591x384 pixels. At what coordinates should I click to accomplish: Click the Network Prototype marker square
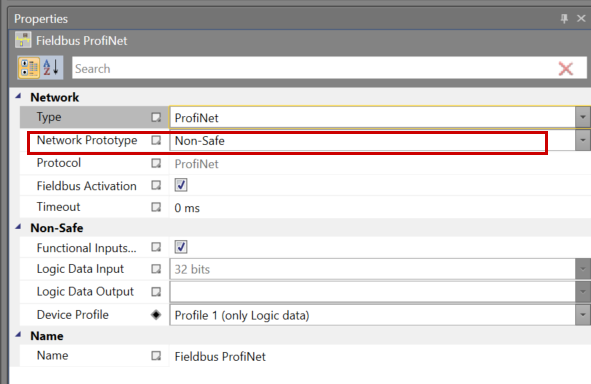156,140
